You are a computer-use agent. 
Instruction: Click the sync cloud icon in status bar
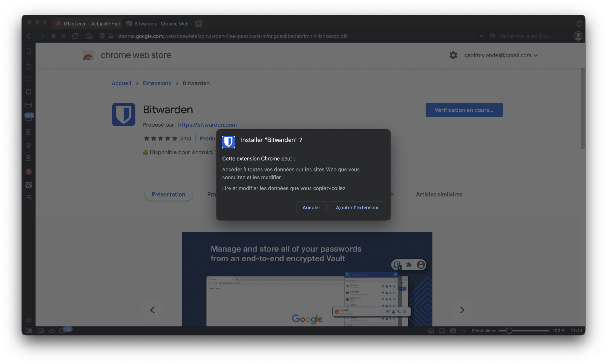(52, 331)
